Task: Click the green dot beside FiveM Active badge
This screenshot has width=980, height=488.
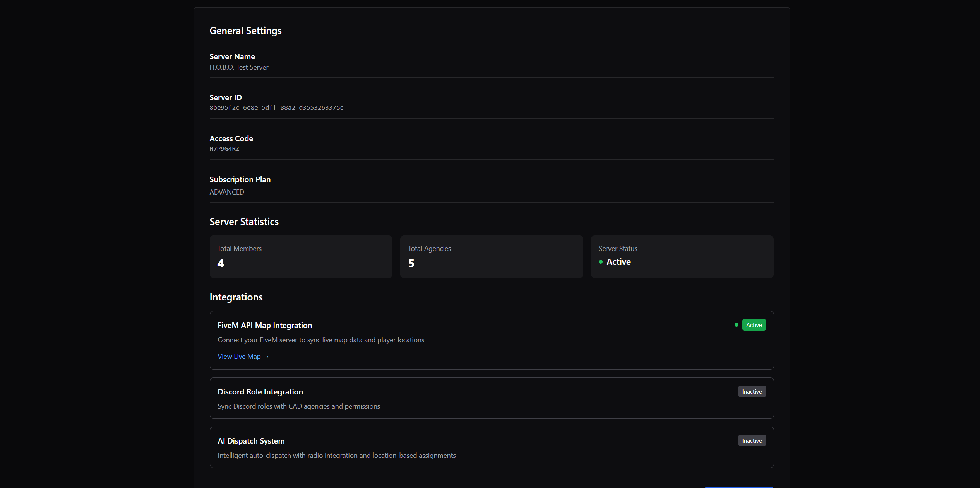Action: point(736,325)
